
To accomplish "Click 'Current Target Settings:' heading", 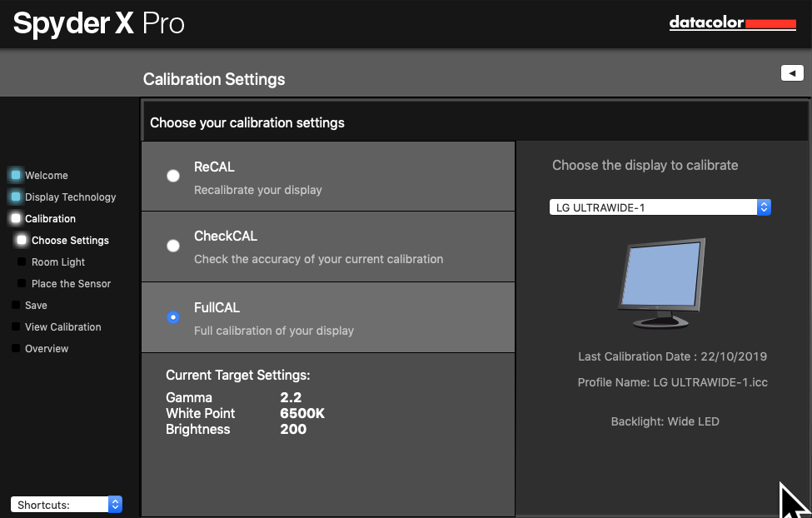I will (x=237, y=375).
